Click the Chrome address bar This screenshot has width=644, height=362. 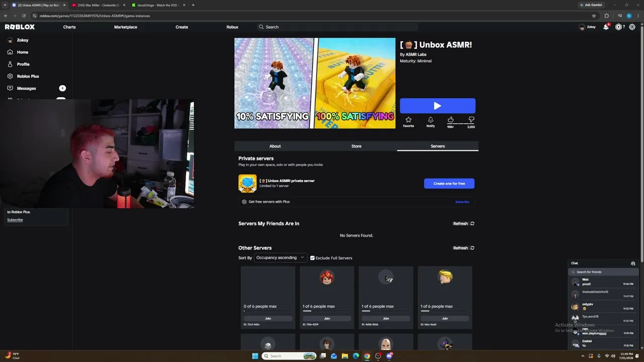[312, 16]
